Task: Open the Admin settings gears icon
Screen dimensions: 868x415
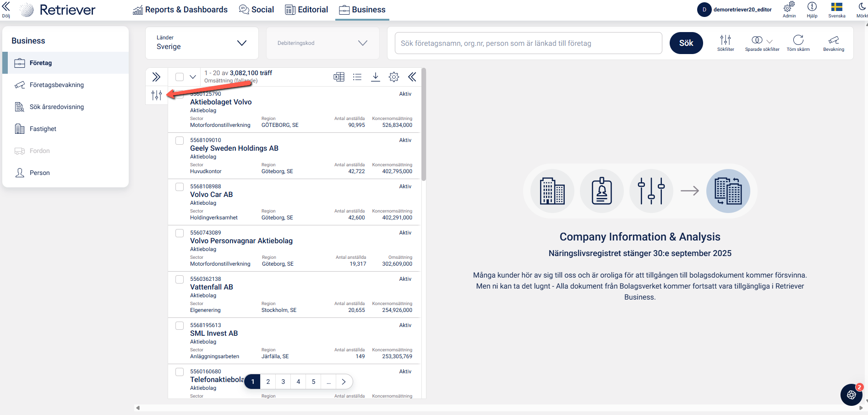Action: [789, 9]
